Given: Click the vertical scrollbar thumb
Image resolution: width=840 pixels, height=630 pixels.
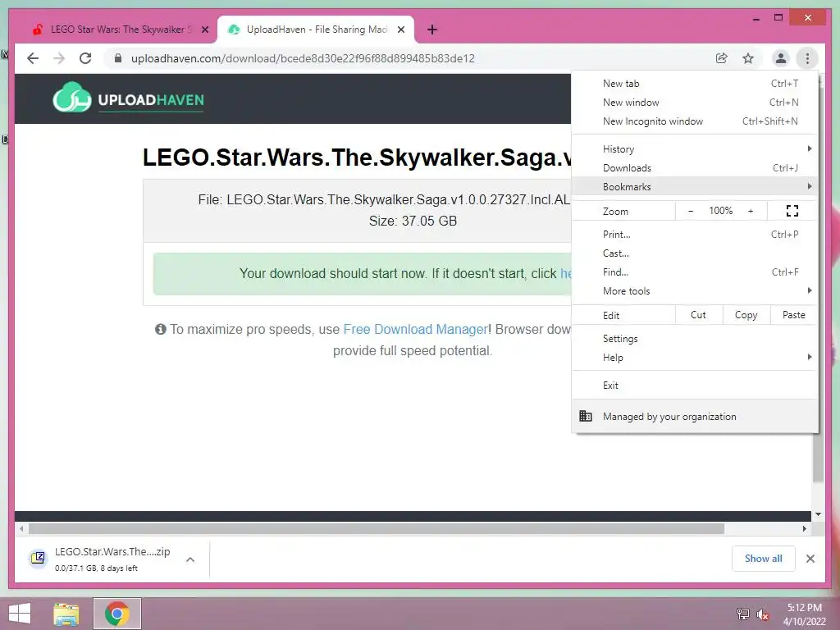Looking at the screenshot, I should click(x=818, y=458).
